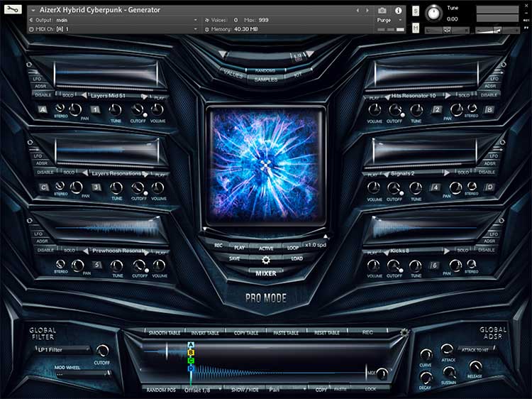Screen dimensions: 532x399
Task: Click the layer C green marker
Action: coord(191,360)
